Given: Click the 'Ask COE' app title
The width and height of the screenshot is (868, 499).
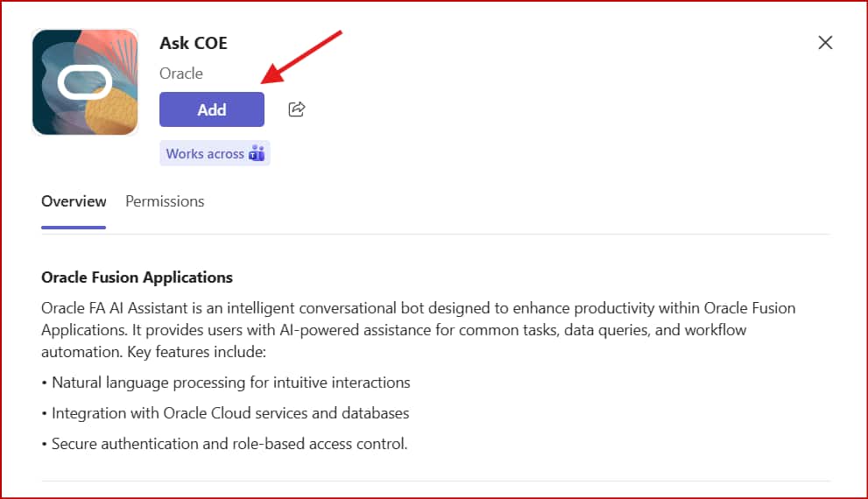Looking at the screenshot, I should pos(194,43).
